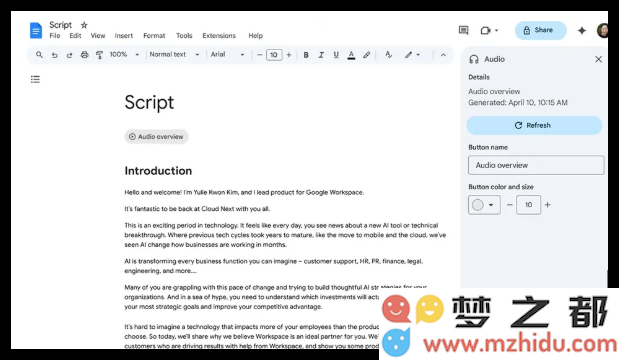Open the account profile avatar
This screenshot has width=619, height=360.
pyautogui.click(x=602, y=30)
